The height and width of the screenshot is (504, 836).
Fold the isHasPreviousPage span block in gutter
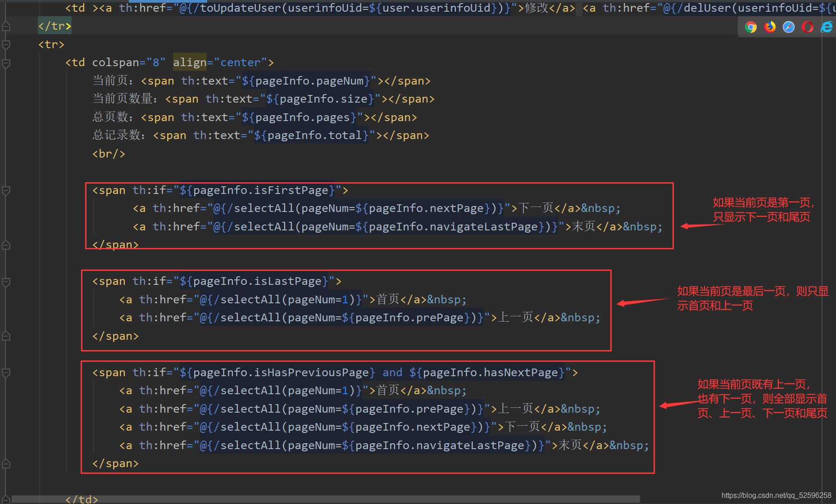6,373
